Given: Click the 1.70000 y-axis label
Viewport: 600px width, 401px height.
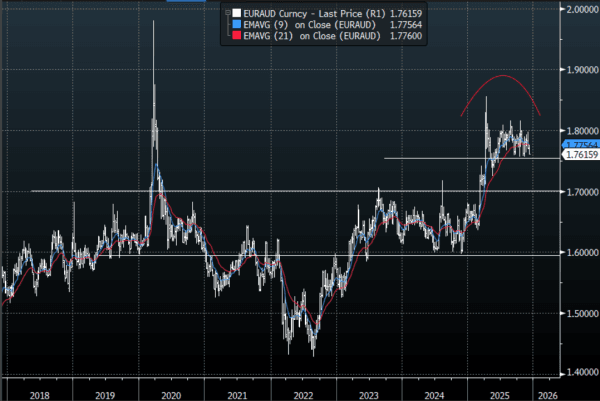Looking at the screenshot, I should [583, 192].
